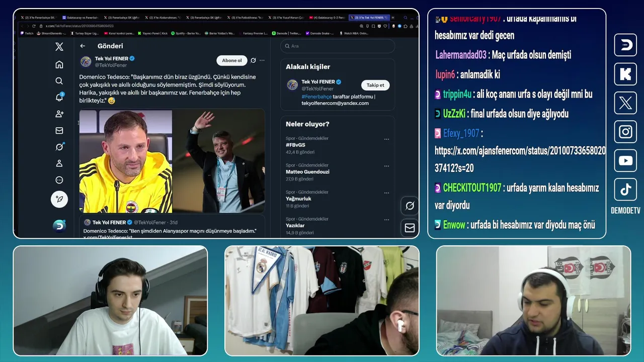This screenshot has width=644, height=362.
Task: Click the Abone ol subscribe button
Action: pyautogui.click(x=232, y=60)
